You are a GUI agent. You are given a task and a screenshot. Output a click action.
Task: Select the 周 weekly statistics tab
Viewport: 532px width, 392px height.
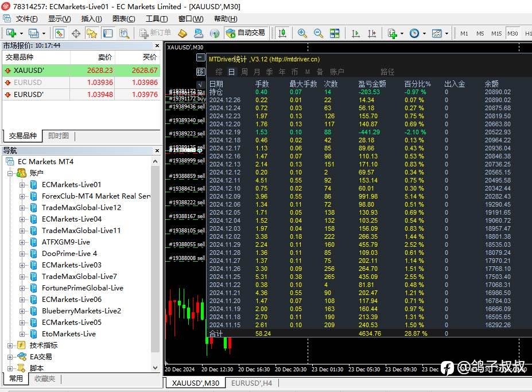point(244,72)
